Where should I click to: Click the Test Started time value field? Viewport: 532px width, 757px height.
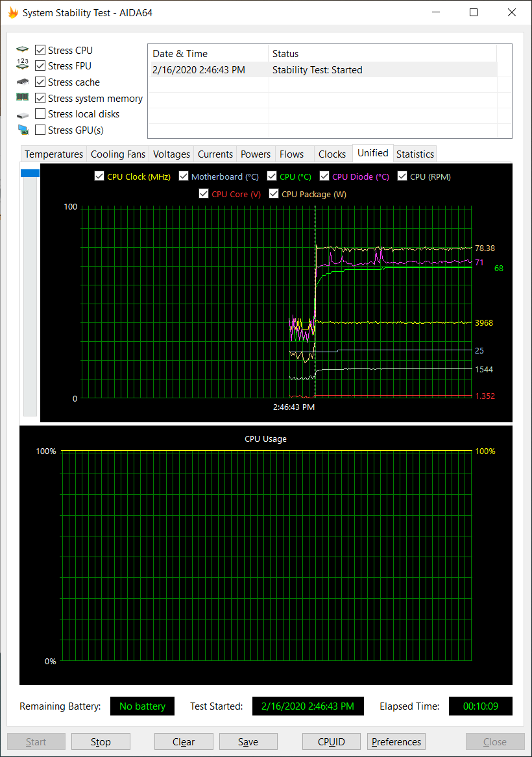pyautogui.click(x=308, y=706)
